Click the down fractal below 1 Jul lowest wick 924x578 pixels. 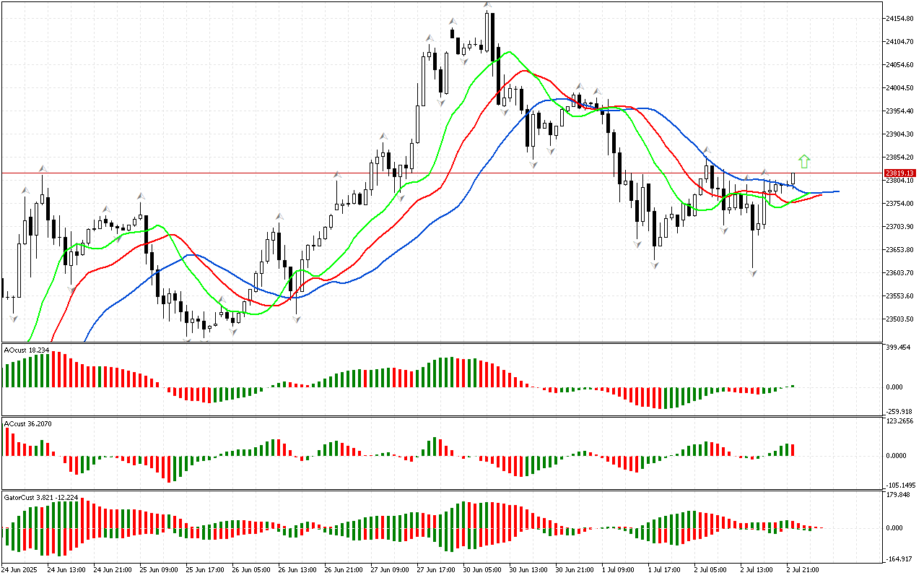[x=654, y=265]
